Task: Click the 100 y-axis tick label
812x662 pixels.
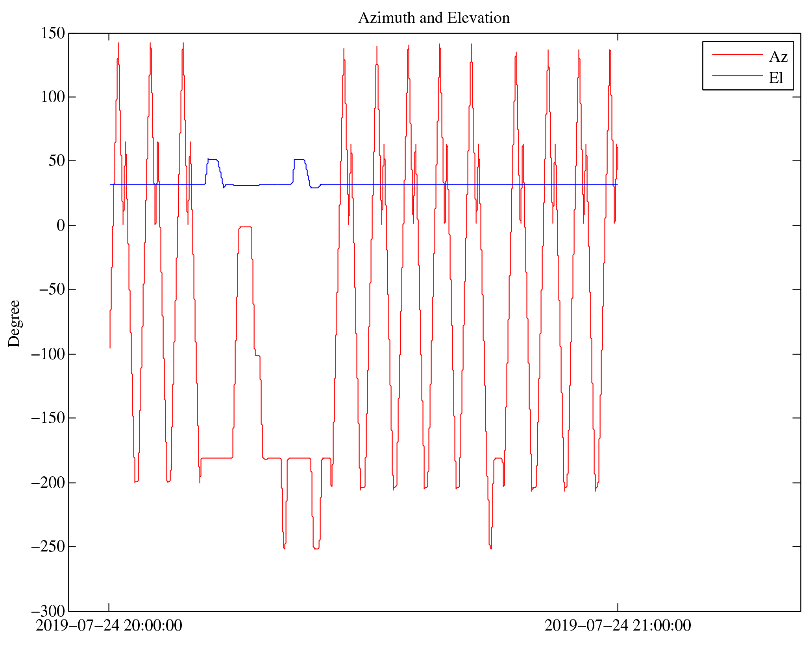Action: [x=53, y=97]
